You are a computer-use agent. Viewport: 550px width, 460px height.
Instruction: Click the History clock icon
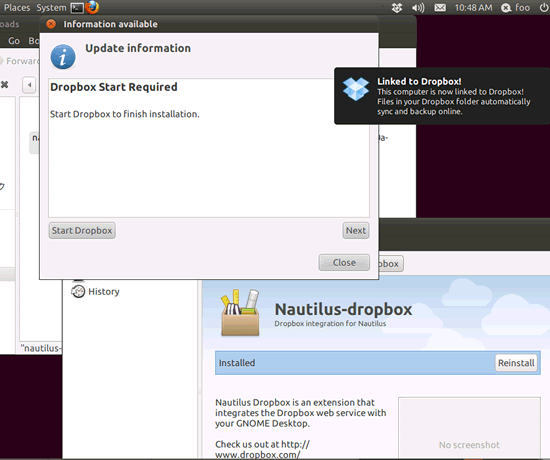coord(78,292)
